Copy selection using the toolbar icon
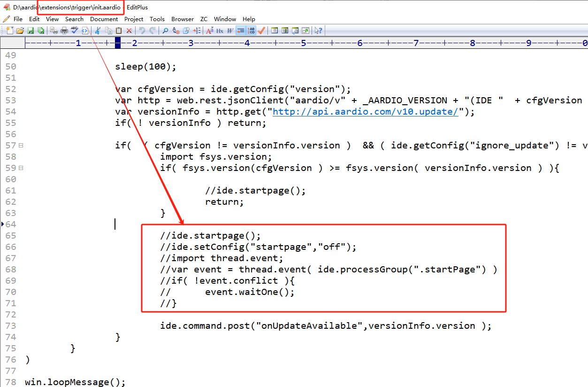This screenshot has height=387, width=588. [108, 31]
